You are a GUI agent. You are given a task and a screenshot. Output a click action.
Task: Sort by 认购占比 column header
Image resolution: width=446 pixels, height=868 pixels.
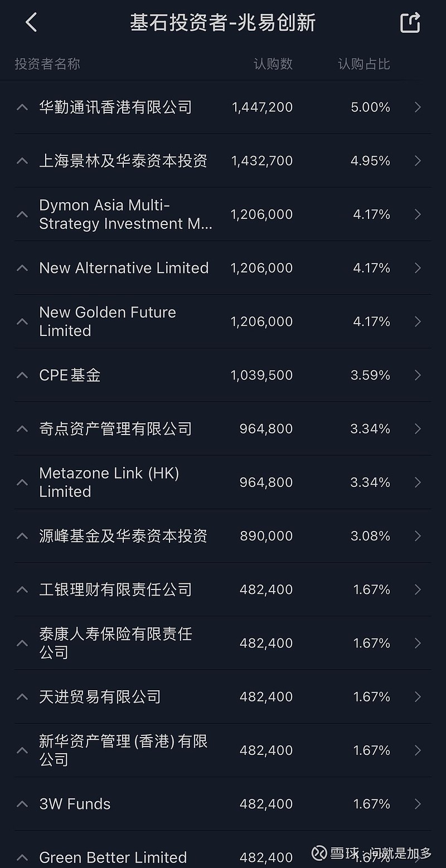(x=363, y=64)
